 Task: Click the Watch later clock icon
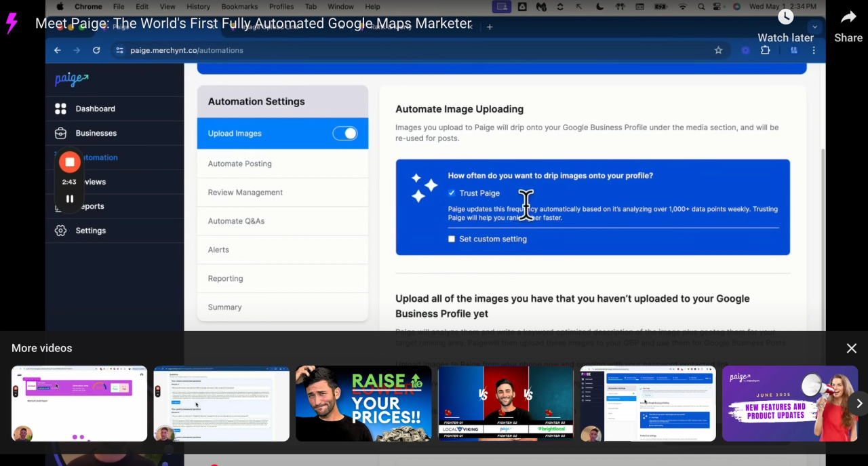(785, 17)
